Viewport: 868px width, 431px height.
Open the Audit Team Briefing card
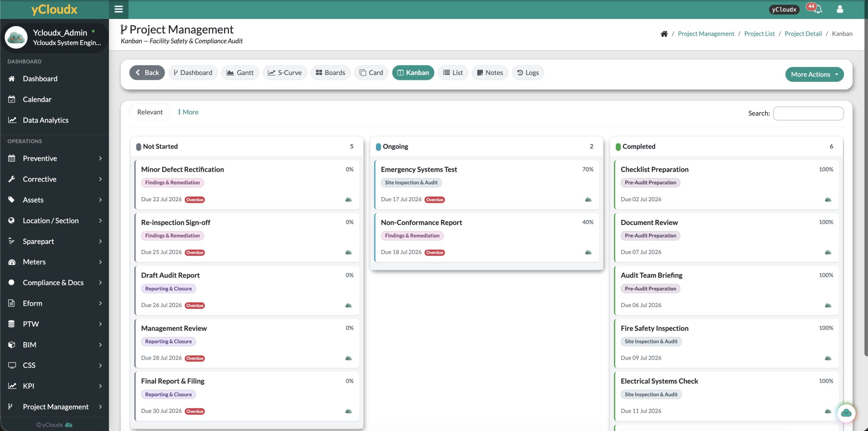click(727, 291)
